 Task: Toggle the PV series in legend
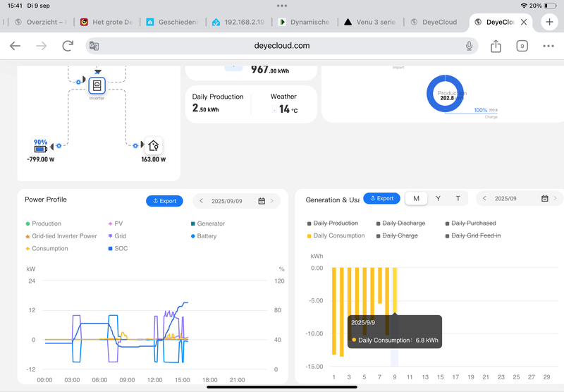pyautogui.click(x=116, y=223)
